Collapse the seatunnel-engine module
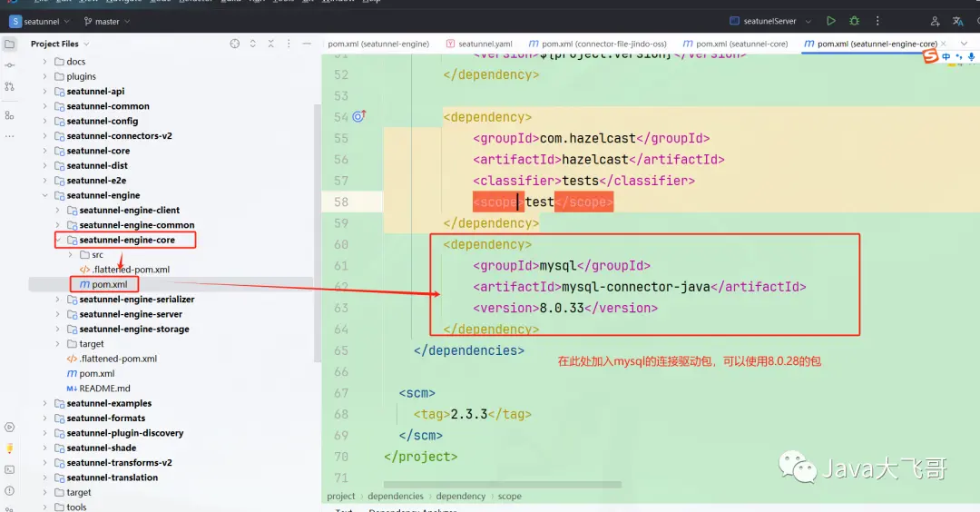The height and width of the screenshot is (512, 980). [x=45, y=195]
